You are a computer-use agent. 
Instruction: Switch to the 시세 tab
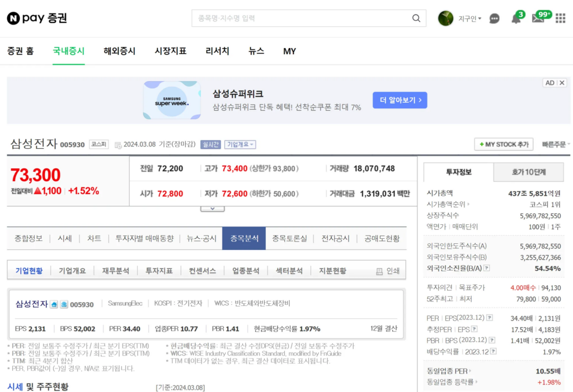pyautogui.click(x=65, y=239)
